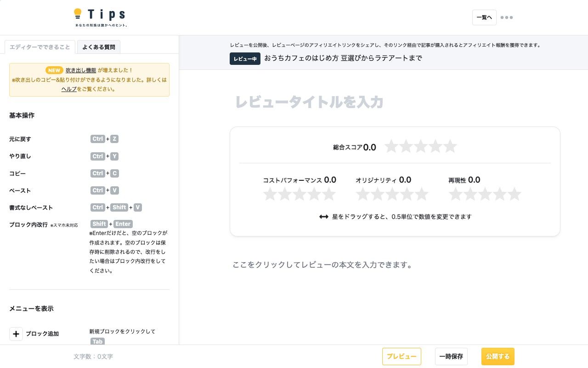Click the 文字数：0文字 counter

point(93,356)
